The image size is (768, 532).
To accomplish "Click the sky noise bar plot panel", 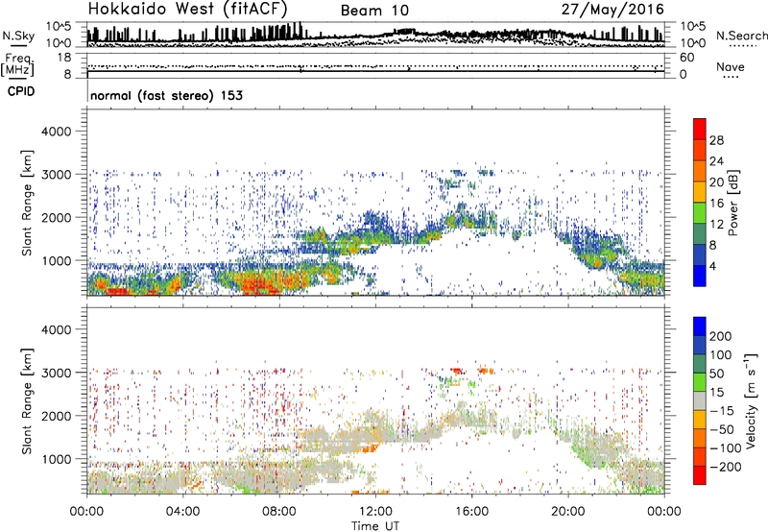I will point(375,35).
